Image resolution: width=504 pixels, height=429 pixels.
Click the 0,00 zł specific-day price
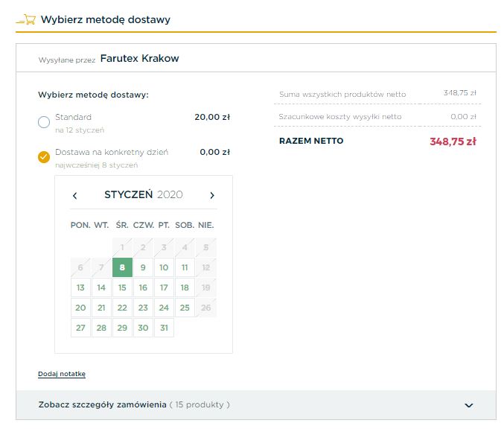(214, 152)
